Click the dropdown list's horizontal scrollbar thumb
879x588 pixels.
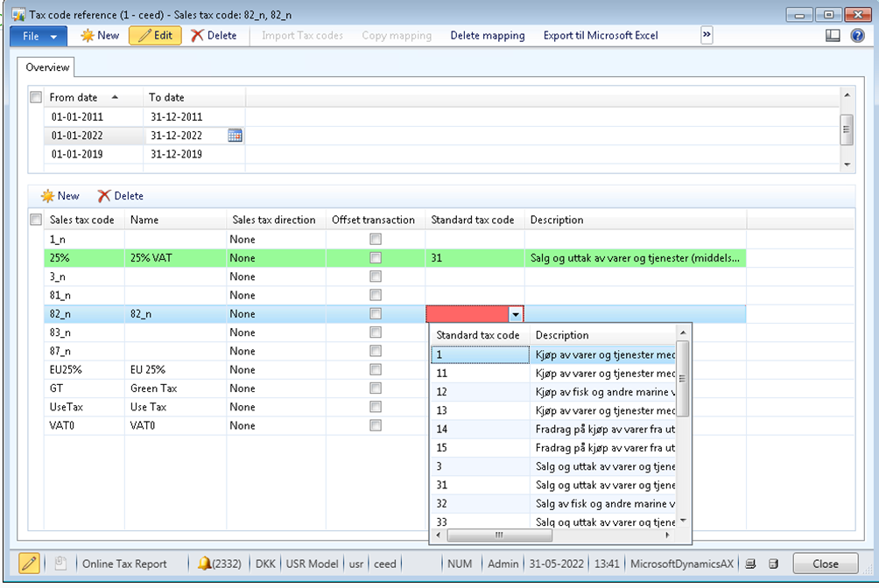(500, 535)
